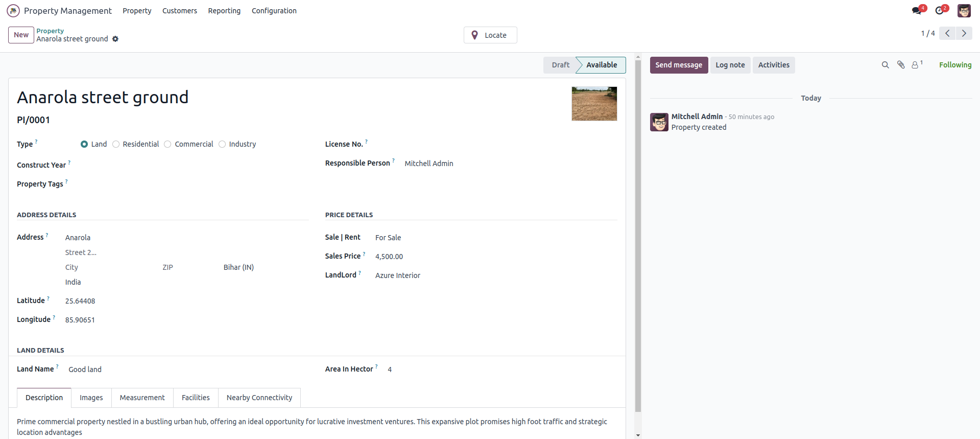Go to the previous record arrow
The width and height of the screenshot is (980, 439).
[947, 33]
